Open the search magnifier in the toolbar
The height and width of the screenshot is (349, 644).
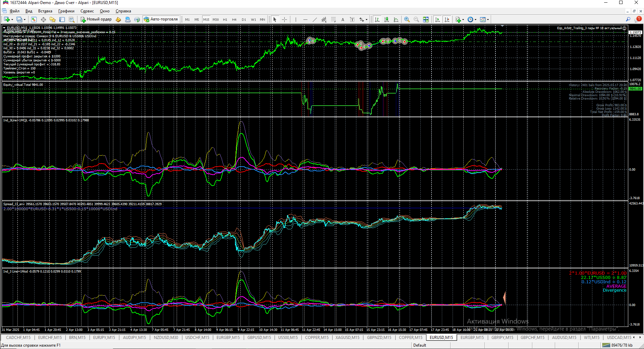628,19
